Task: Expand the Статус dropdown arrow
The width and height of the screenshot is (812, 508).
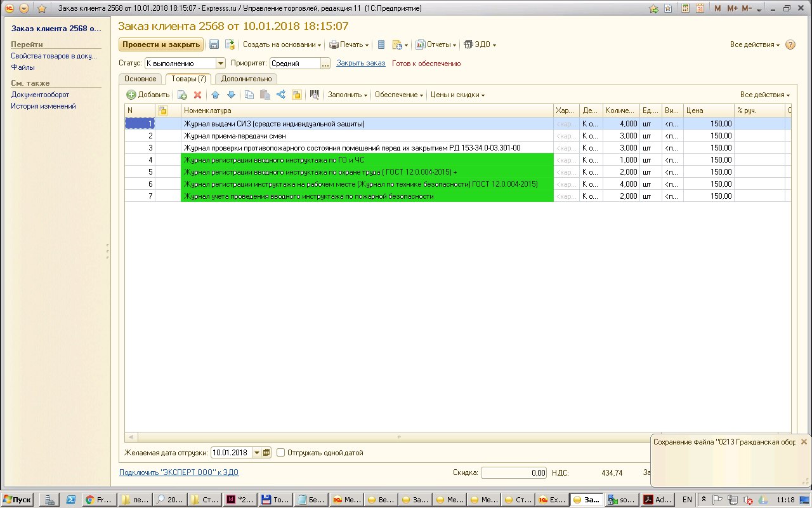Action: tap(221, 63)
